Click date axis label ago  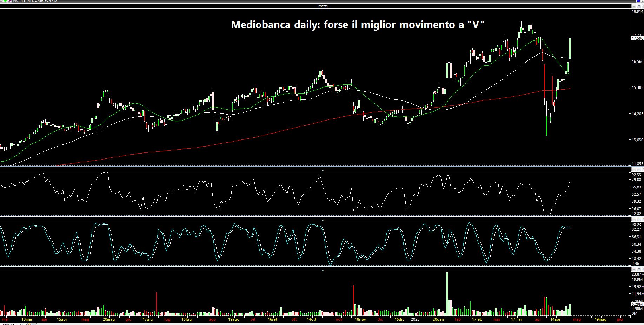(212, 320)
